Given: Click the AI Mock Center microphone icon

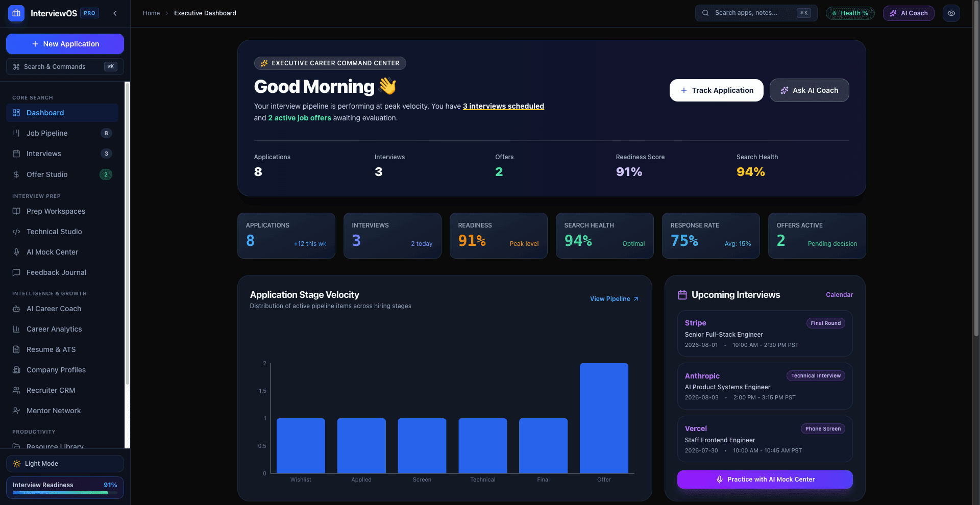Looking at the screenshot, I should tap(16, 252).
